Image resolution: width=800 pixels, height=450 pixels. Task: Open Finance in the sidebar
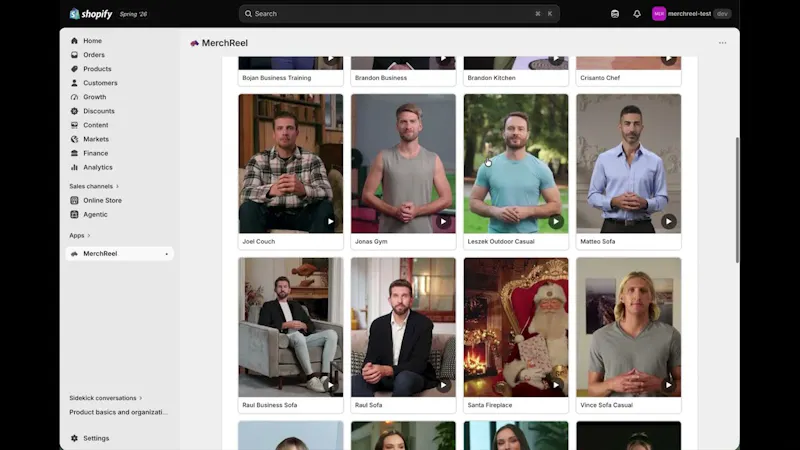coord(96,153)
